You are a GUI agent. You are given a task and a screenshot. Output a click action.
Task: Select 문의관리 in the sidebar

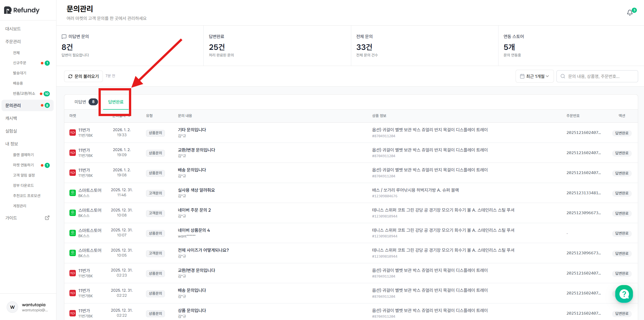28,105
